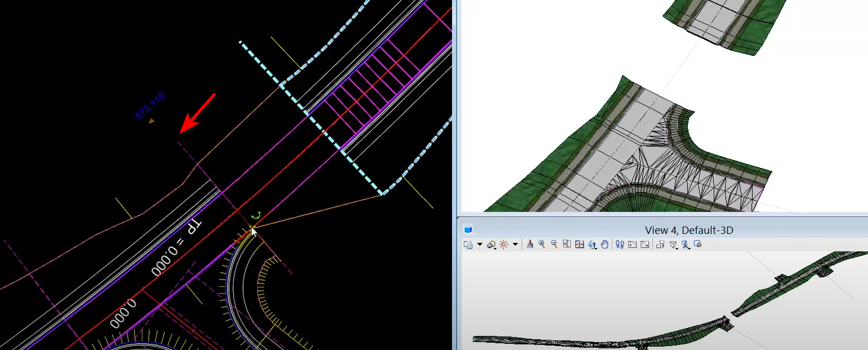Viewport: 868px width, 350px height.
Task: Activate the Window Area tool
Action: pyautogui.click(x=566, y=245)
